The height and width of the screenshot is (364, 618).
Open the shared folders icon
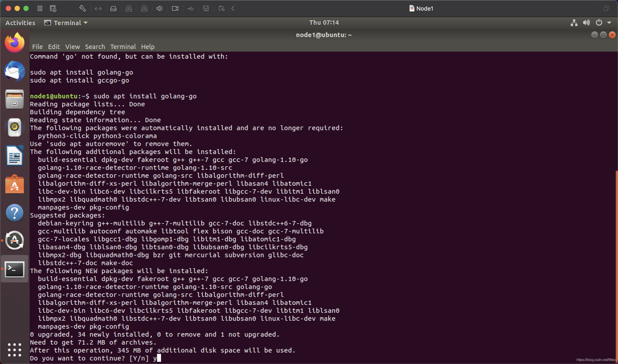tap(222, 9)
